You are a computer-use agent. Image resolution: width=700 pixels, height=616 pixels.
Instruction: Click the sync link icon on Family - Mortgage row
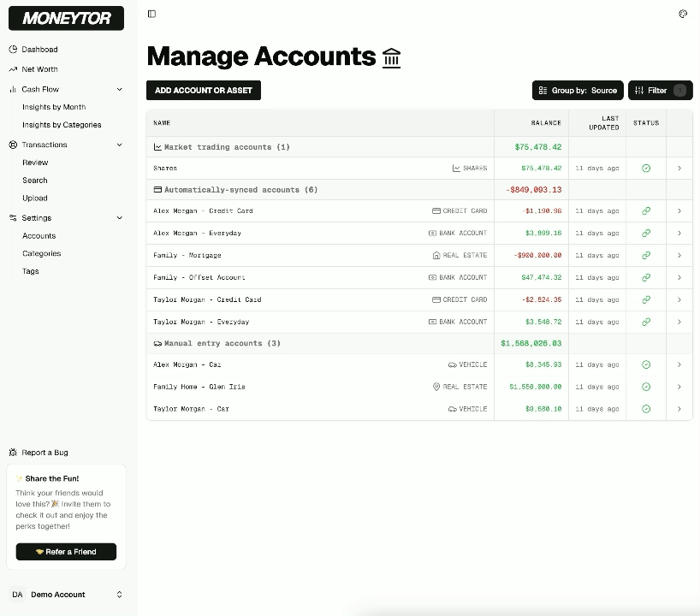pos(646,255)
